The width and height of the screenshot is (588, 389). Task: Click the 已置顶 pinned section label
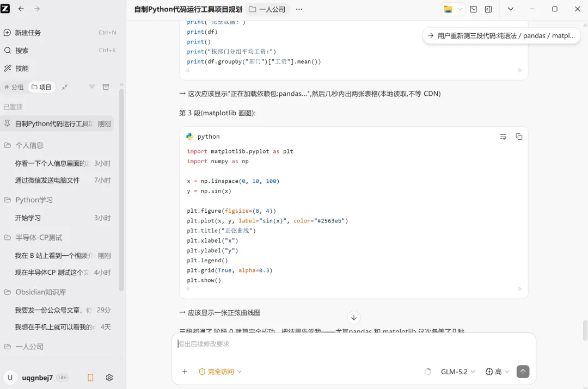point(13,107)
